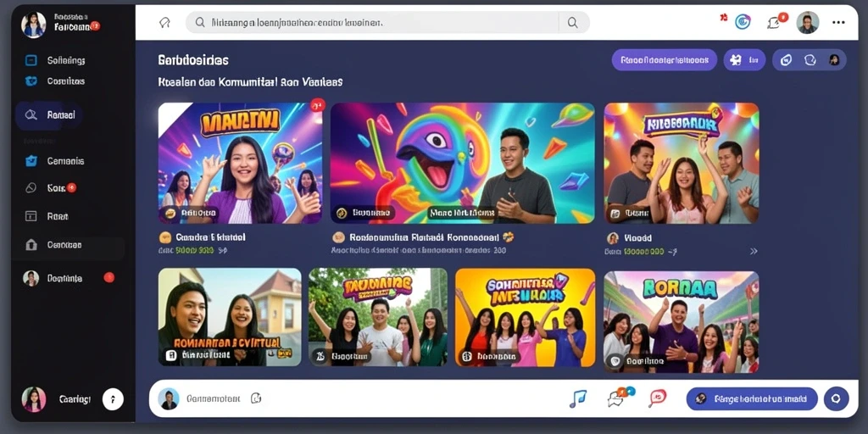Expand the double chevron beside Vlaodd row

point(754,251)
